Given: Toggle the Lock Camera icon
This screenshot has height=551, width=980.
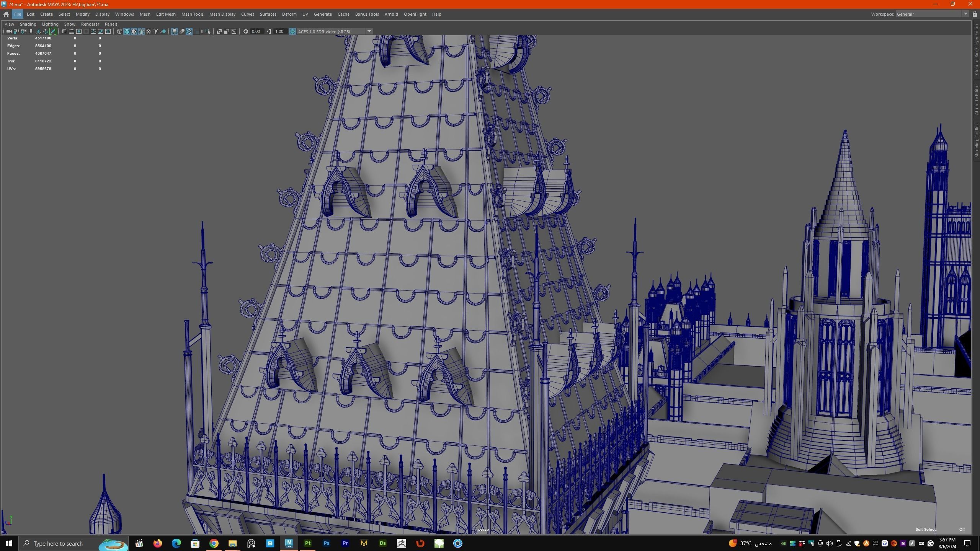Looking at the screenshot, I should 16,31.
